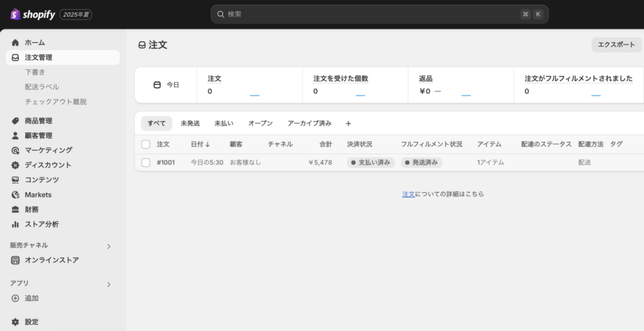Go to ホーム in the sidebar
Viewport: 644px width, 331px height.
[x=63, y=43]
